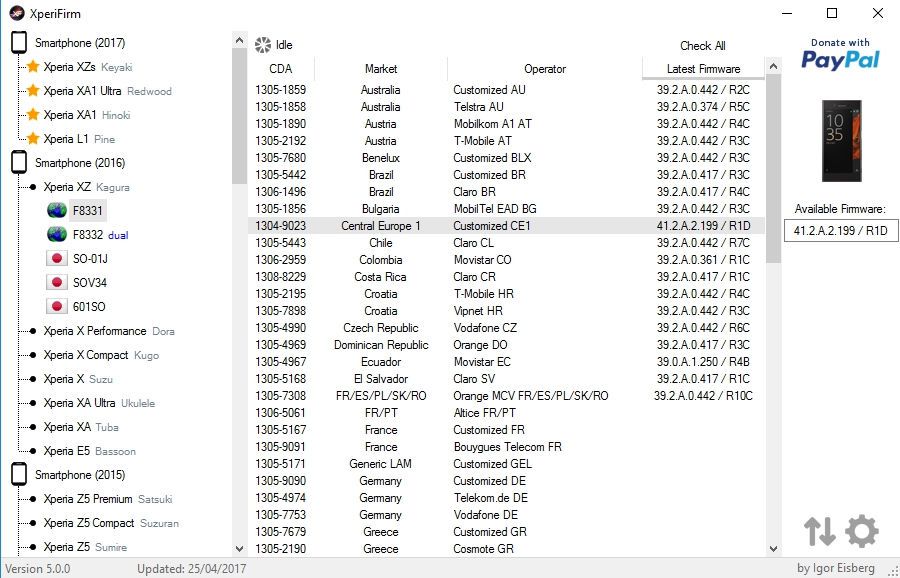Click the globe icon next to F8331
The image size is (900, 578).
57,211
